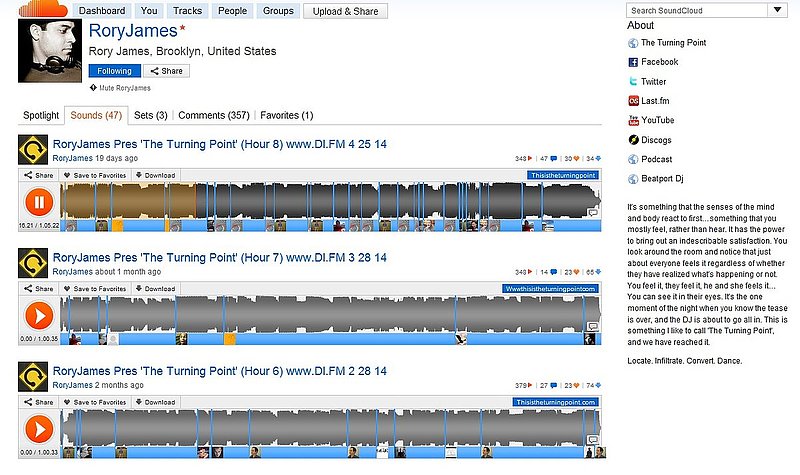The image size is (800, 475).
Task: Mute RoryJames from your stream
Action: tap(125, 89)
